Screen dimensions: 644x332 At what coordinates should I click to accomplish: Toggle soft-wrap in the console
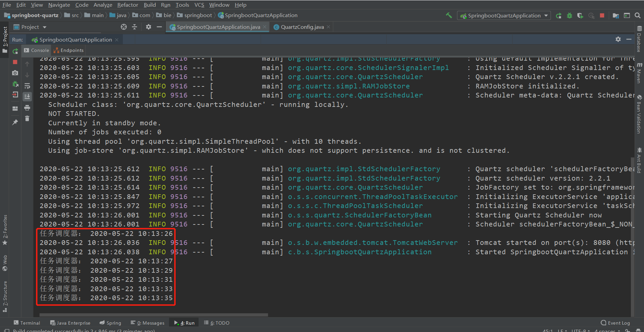[x=27, y=86]
